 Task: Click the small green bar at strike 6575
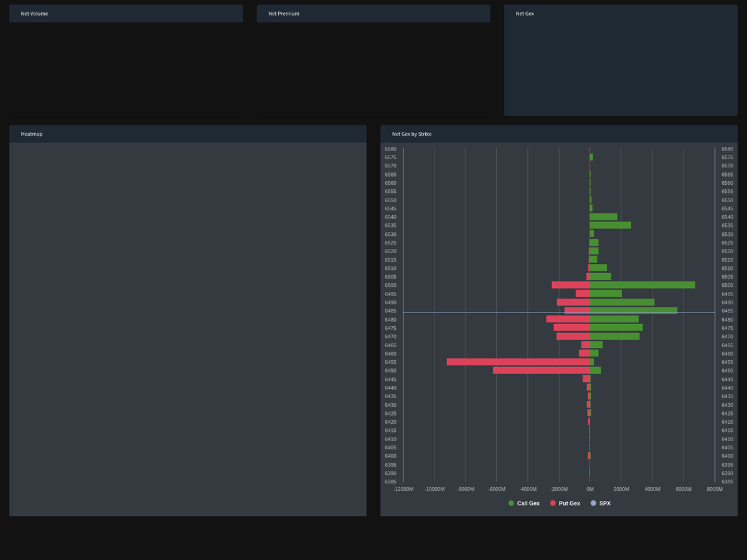click(x=591, y=157)
